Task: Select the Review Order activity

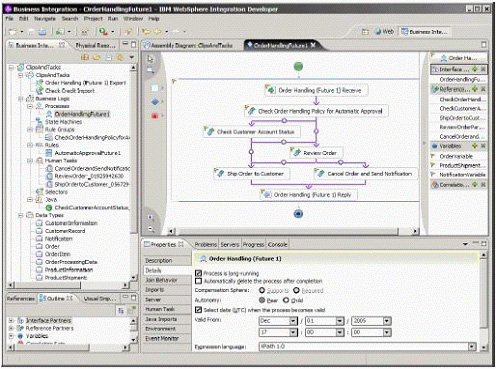Action: [x=316, y=153]
